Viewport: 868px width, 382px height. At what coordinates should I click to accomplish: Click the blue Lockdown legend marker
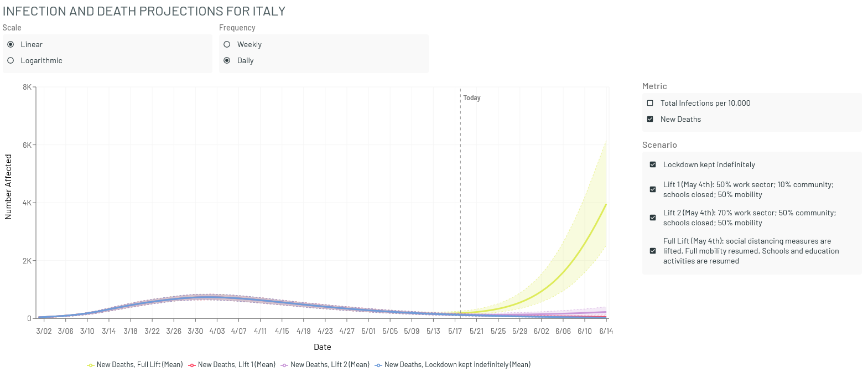point(378,365)
